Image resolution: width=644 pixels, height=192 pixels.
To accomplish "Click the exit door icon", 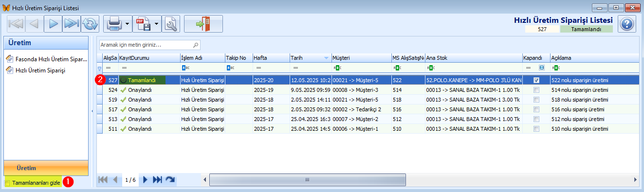I will coord(203,23).
